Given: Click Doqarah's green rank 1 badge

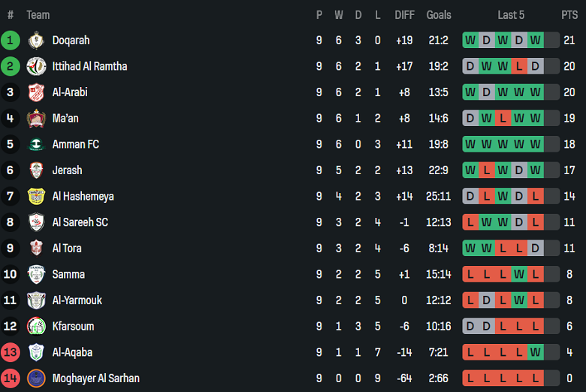Looking at the screenshot, I should click(11, 41).
